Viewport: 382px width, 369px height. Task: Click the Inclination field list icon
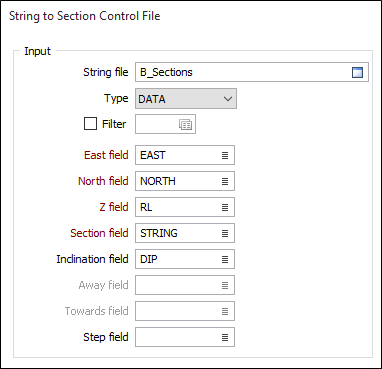tap(225, 259)
